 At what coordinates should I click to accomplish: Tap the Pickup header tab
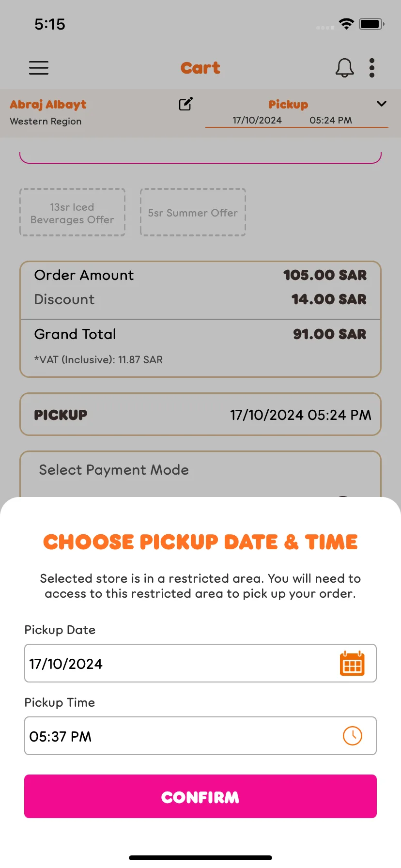click(x=288, y=105)
